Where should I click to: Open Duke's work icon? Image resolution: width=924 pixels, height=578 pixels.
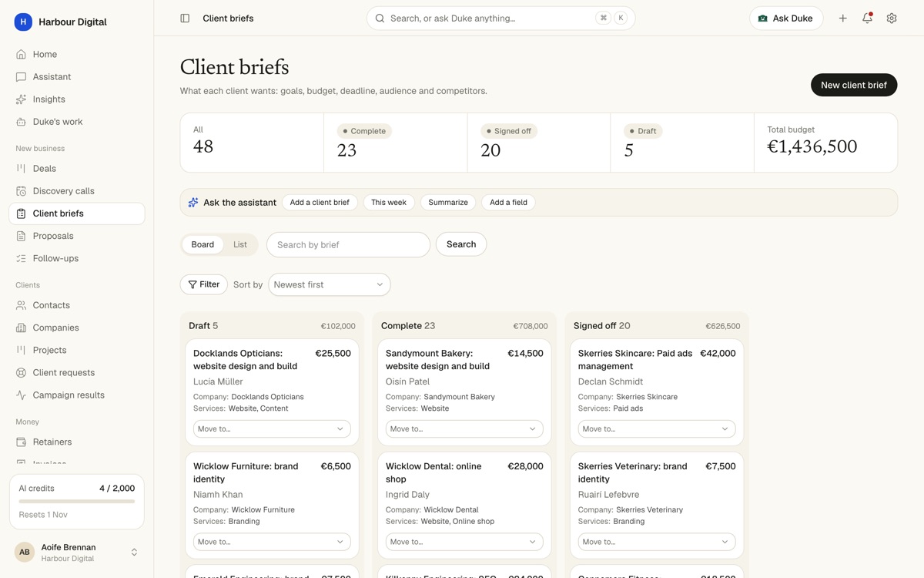click(21, 121)
